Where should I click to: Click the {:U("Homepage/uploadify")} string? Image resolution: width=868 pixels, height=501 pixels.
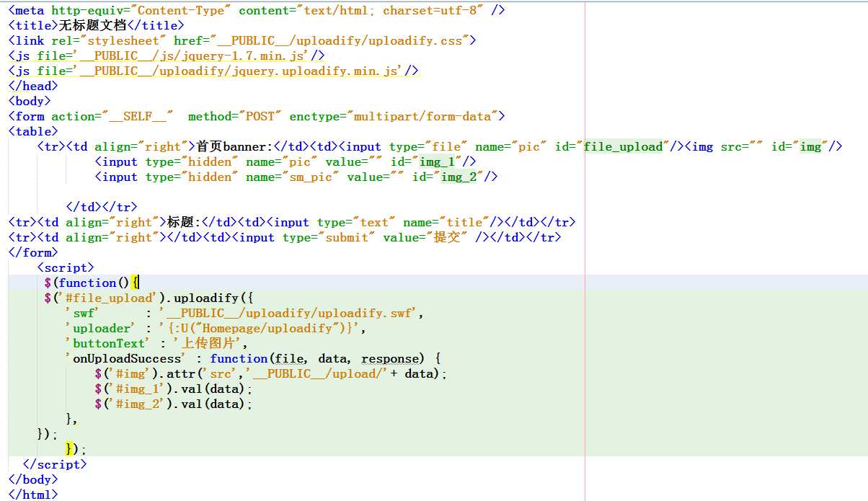click(x=260, y=328)
